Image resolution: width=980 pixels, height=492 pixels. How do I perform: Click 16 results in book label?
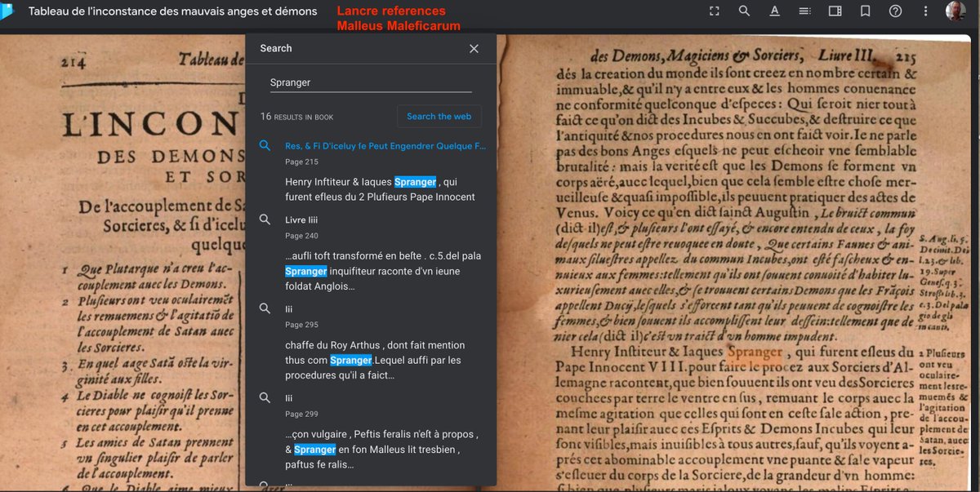pyautogui.click(x=296, y=117)
